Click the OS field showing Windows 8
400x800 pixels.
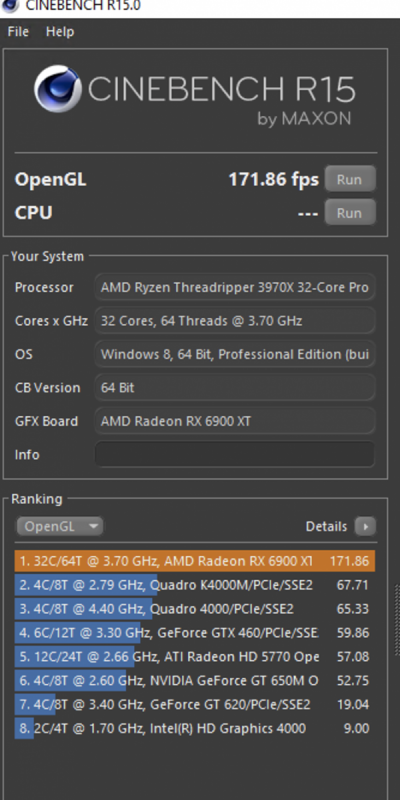[235, 354]
